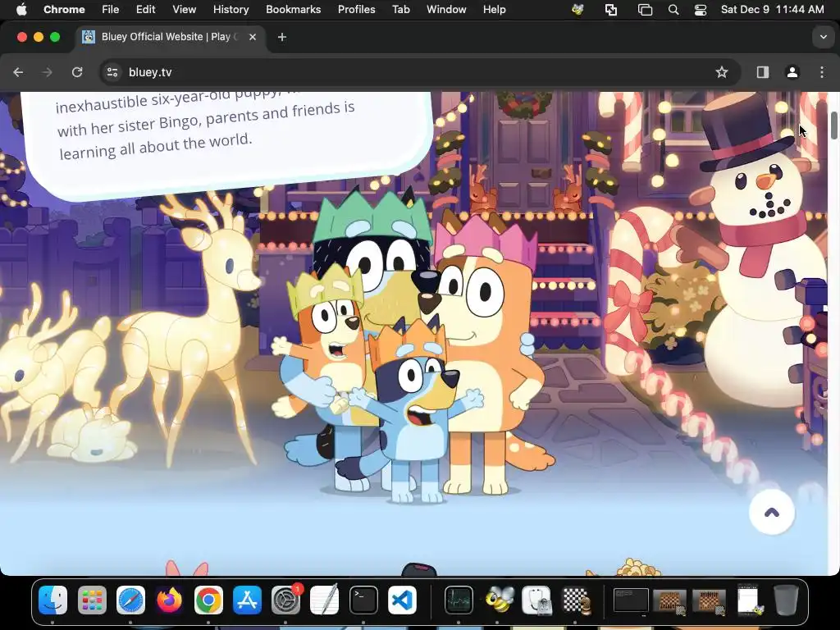Launch Visual Studio Code from the Dock

click(402, 600)
